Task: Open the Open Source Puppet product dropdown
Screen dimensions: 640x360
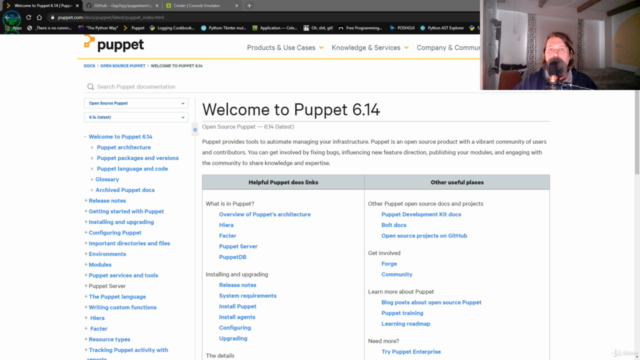Action: click(x=136, y=103)
